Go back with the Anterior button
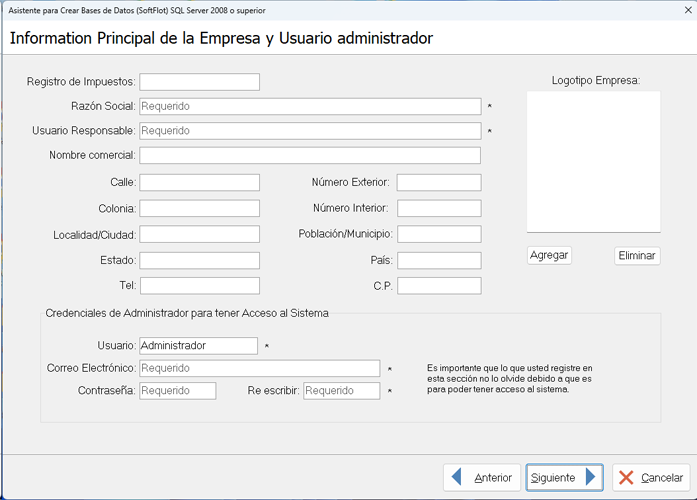 tap(481, 478)
